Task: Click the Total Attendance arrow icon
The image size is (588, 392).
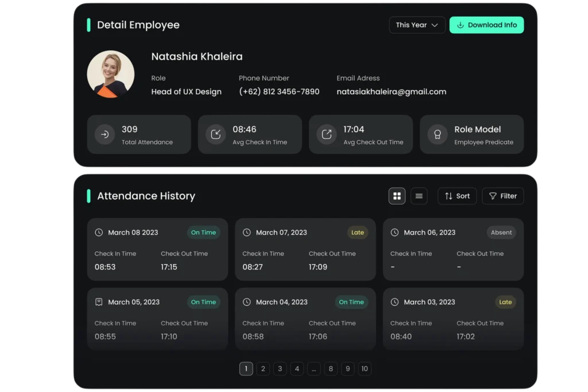Action: coord(105,134)
